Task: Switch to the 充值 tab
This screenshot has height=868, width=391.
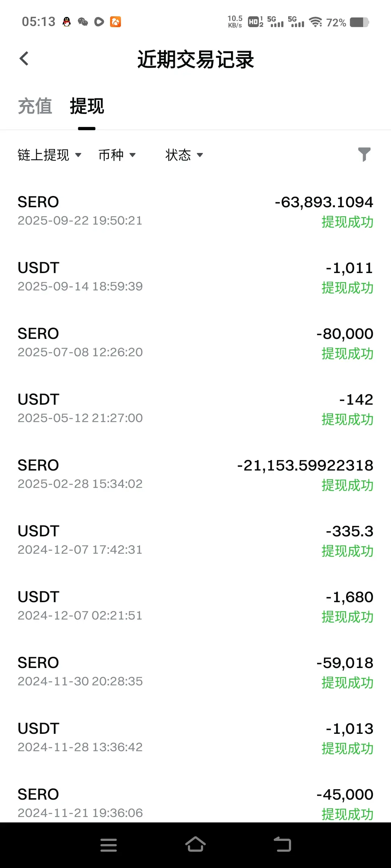Action: [35, 106]
